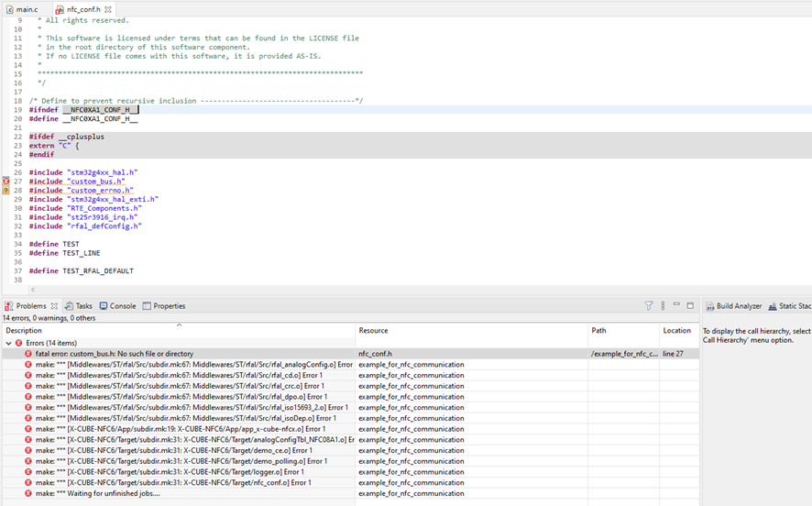Collapse the Errors (14 items) group

point(9,343)
